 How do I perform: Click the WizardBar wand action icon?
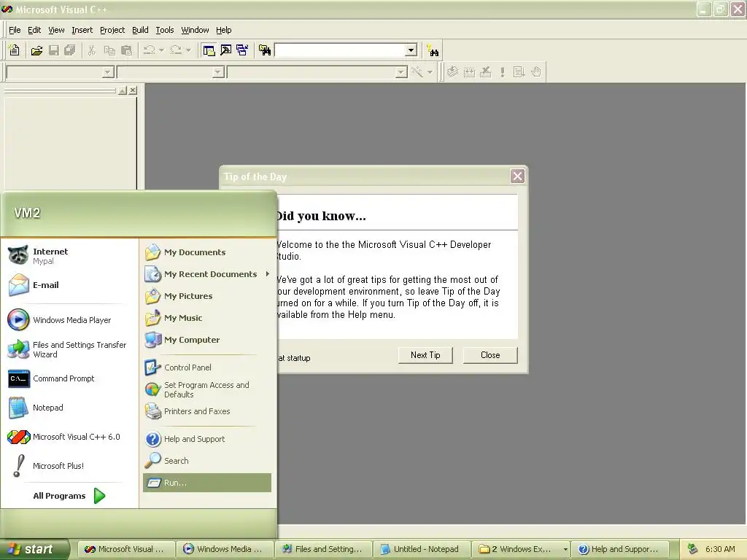(x=417, y=72)
